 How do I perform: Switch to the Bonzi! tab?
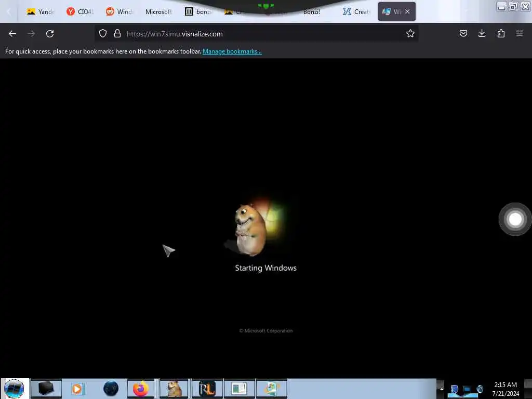[x=312, y=12]
